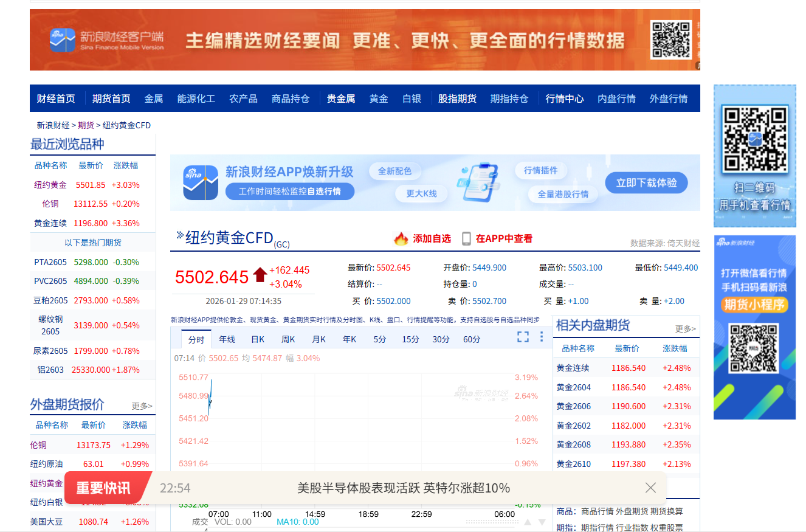Click the red up arrow next to the price
The width and height of the screenshot is (806, 532).
[x=260, y=275]
